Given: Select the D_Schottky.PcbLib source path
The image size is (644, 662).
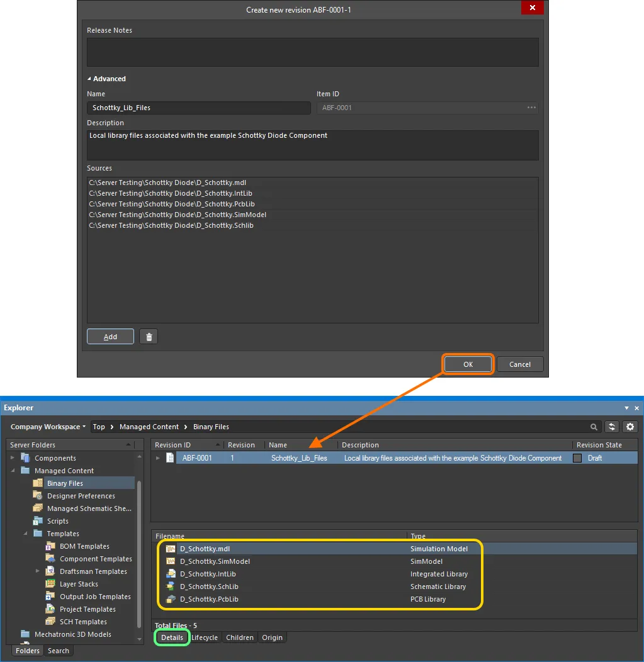Looking at the screenshot, I should [x=312, y=204].
